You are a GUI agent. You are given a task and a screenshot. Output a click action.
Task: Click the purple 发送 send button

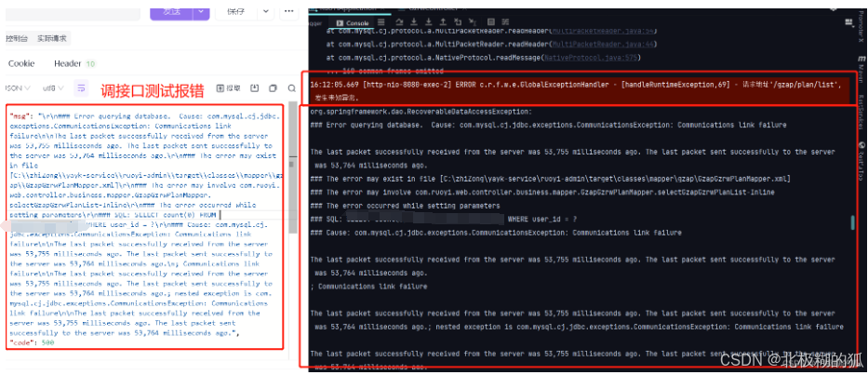pyautogui.click(x=171, y=12)
